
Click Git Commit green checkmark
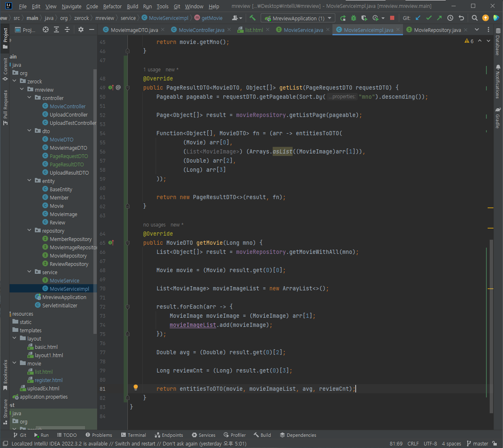tap(429, 18)
